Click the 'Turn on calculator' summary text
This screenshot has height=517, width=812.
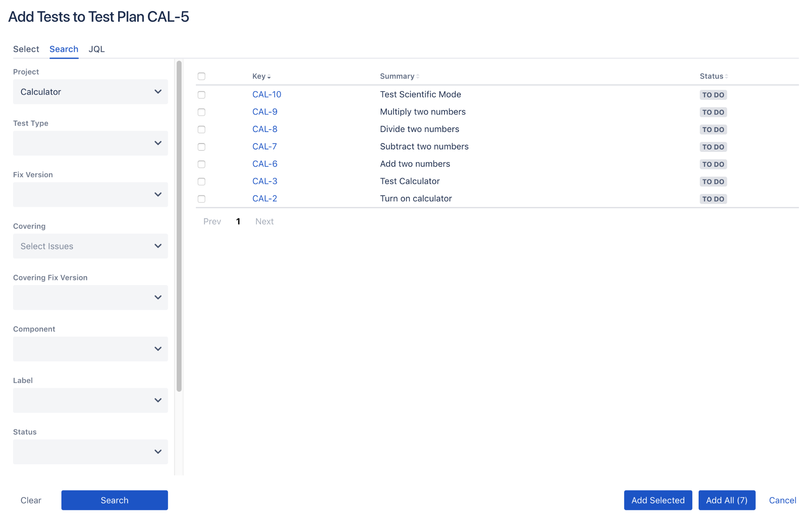(x=416, y=199)
